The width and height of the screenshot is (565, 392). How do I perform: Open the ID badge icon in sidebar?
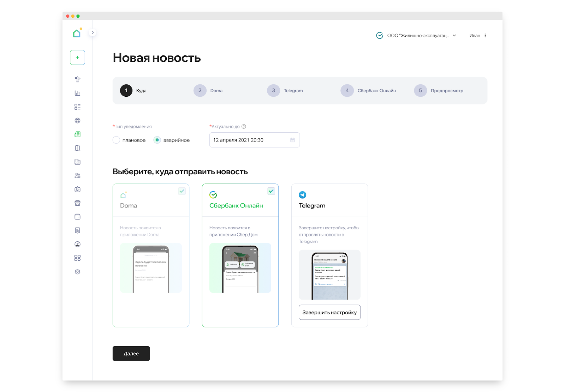tap(77, 189)
